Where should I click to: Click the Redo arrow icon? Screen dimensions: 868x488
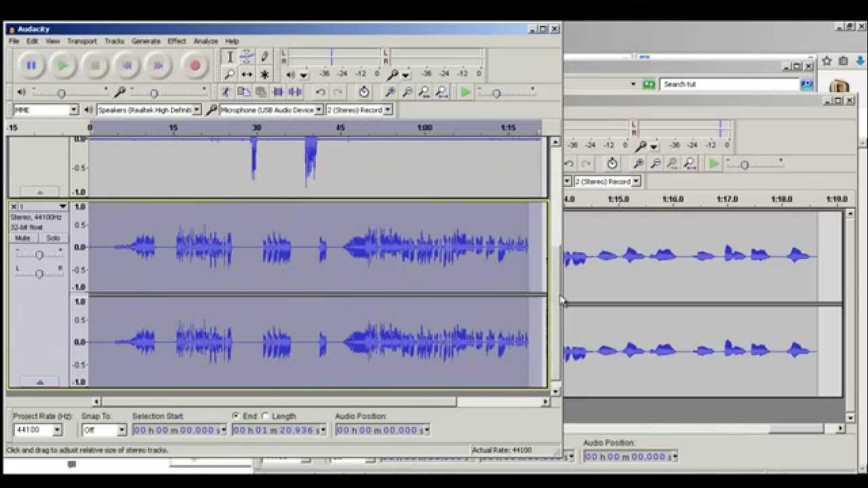(338, 92)
